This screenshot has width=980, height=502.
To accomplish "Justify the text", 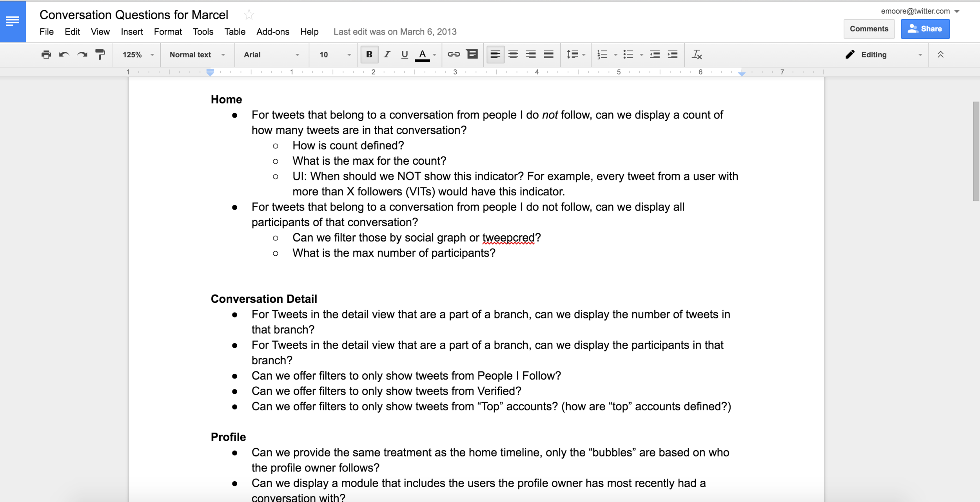I will 549,55.
